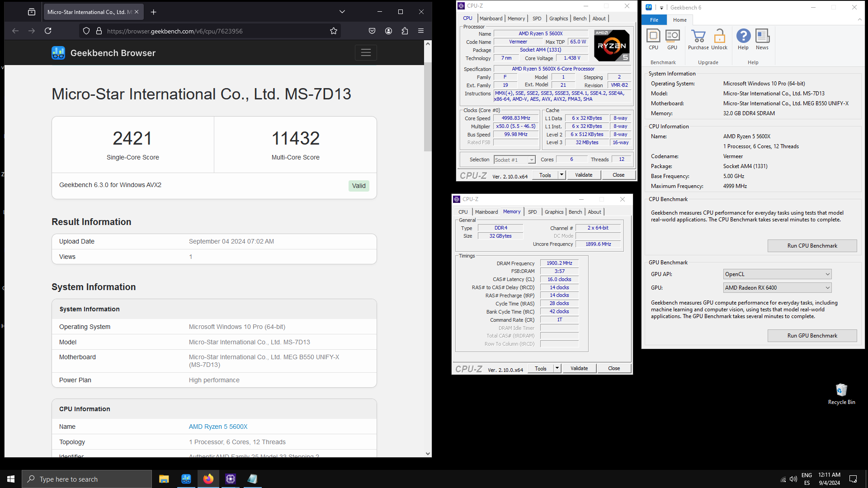Open the Recycle Bin on desktop

point(841,394)
